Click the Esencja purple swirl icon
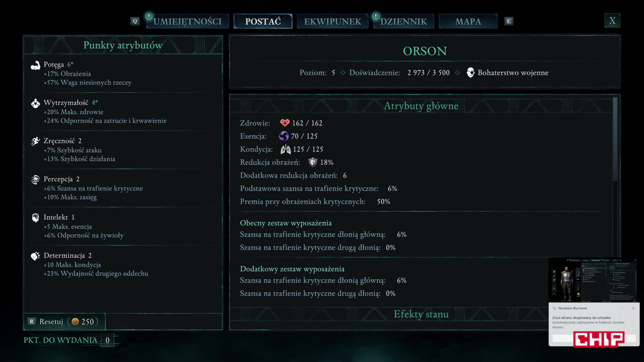The width and height of the screenshot is (644, 362). (x=284, y=136)
